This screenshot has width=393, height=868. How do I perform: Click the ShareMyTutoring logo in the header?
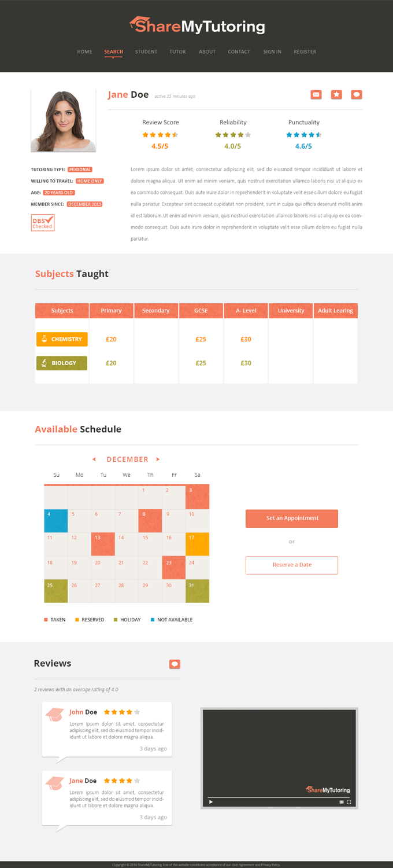coord(196,25)
